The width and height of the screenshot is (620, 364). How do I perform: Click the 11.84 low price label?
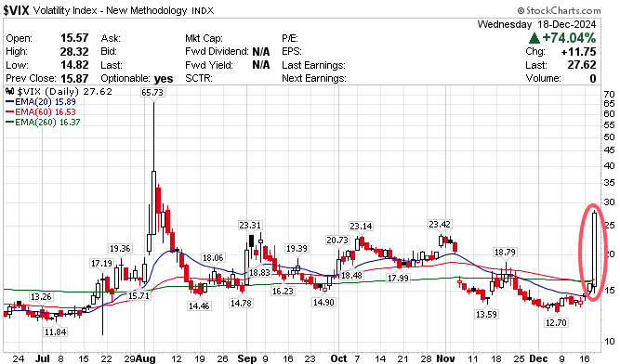[55, 332]
